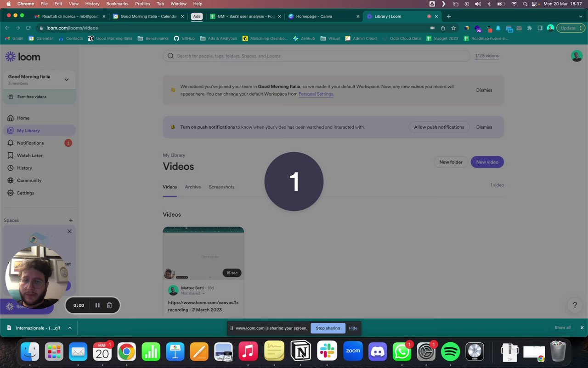Click Show all downloads

tap(562, 328)
